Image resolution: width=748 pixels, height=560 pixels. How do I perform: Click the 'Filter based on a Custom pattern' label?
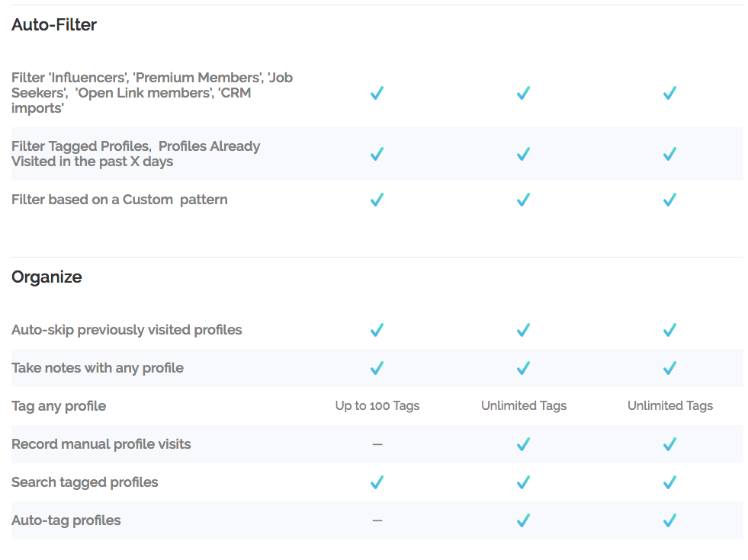coord(119,200)
